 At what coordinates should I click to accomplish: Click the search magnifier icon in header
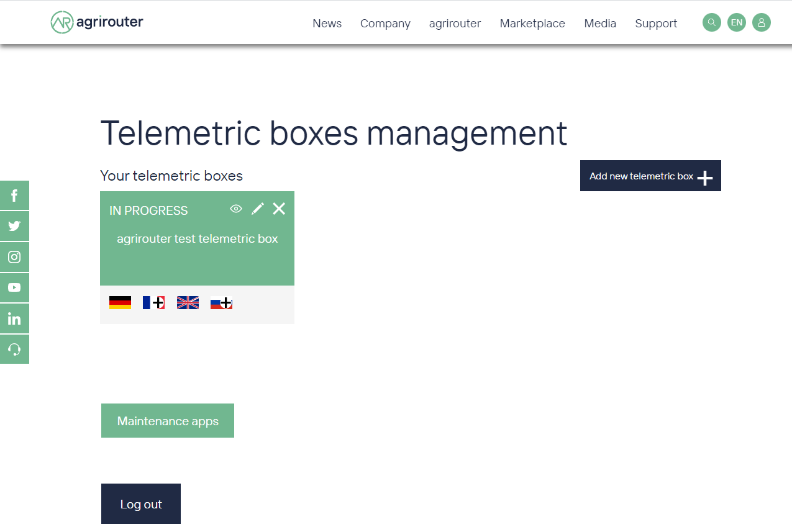[x=711, y=23]
